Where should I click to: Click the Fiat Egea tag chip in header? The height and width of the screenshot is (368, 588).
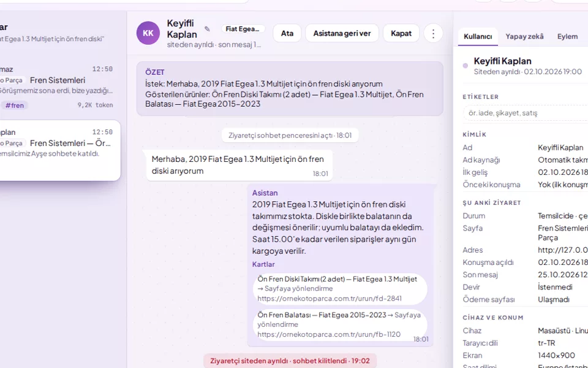pyautogui.click(x=243, y=29)
